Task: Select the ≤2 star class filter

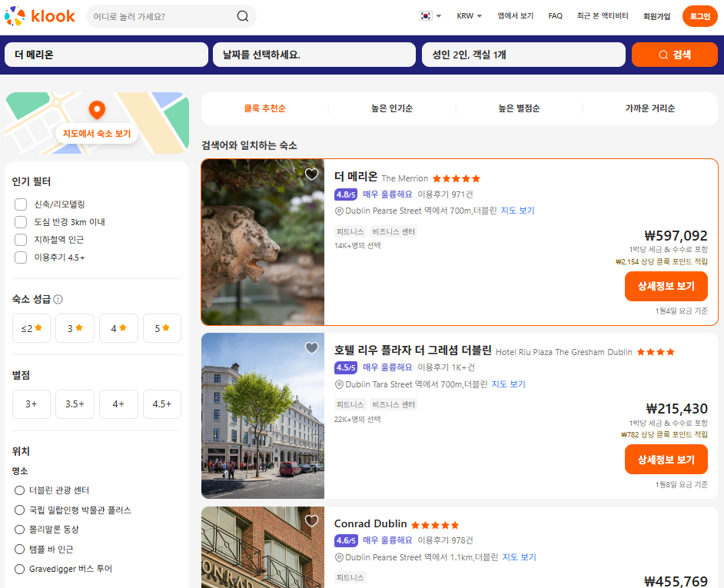Action: click(x=32, y=328)
